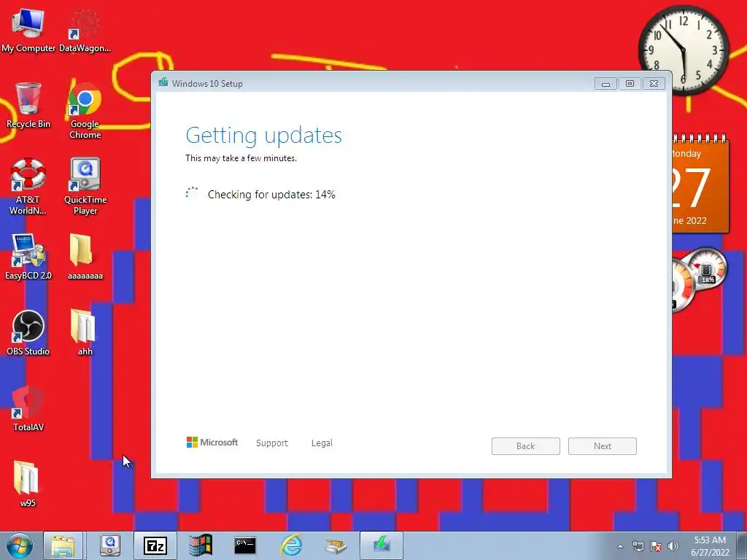Launch Google Chrome from desktop
This screenshot has width=747, height=560.
pos(85,112)
